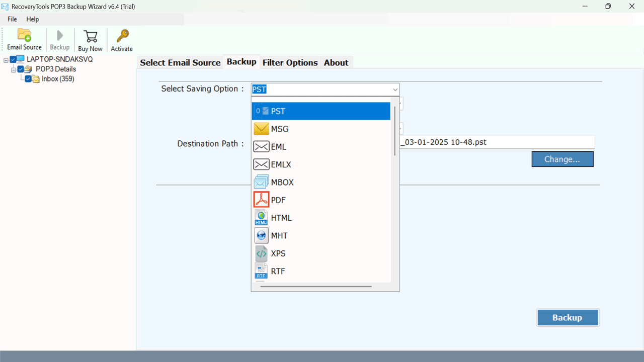Select the MSG text entry
The width and height of the screenshot is (644, 362).
[280, 129]
